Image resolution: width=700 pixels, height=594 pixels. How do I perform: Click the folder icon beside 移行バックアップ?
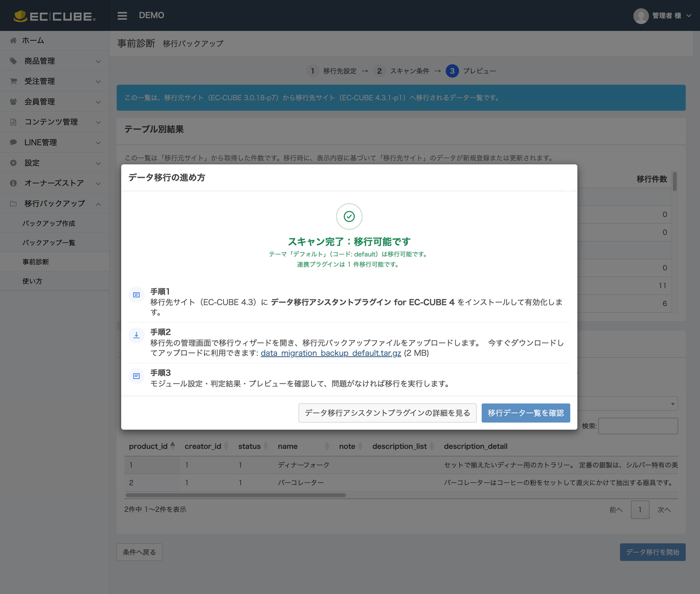[13, 204]
